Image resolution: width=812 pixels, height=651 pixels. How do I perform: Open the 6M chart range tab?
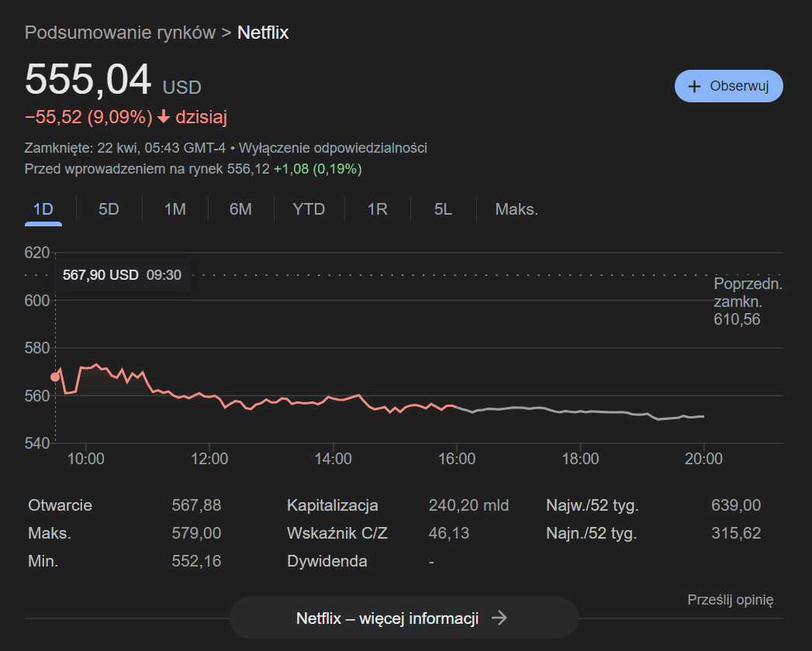240,209
